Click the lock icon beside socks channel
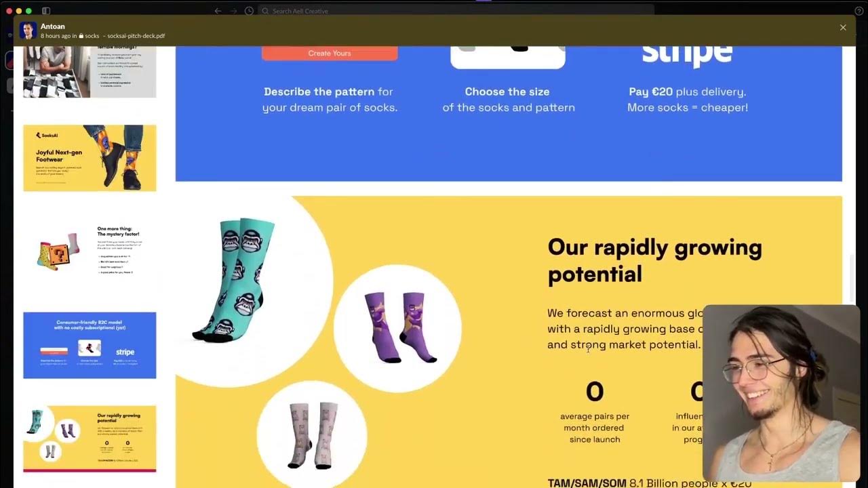 (81, 36)
